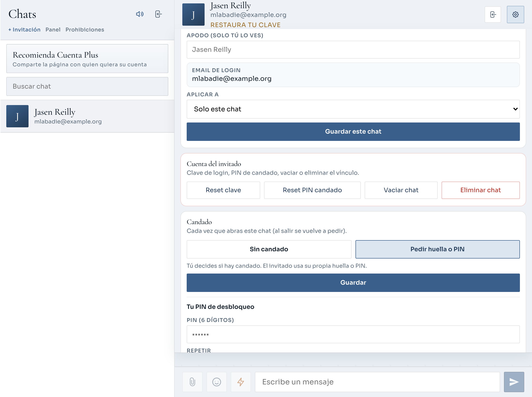Click Guardar este chat button
532x397 pixels.
coord(353,131)
